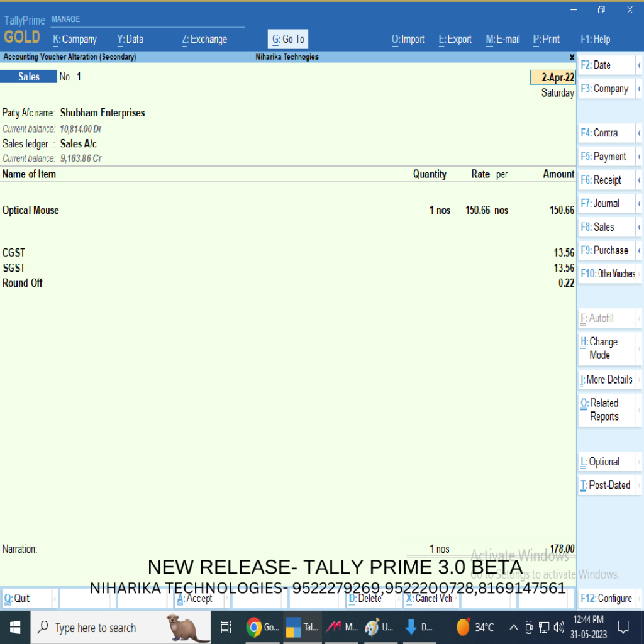Open the Tally taskbar icon
The image size is (644, 644).
303,628
